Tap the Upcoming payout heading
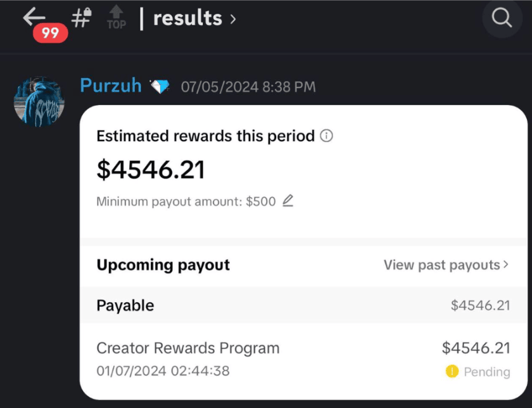 (163, 265)
